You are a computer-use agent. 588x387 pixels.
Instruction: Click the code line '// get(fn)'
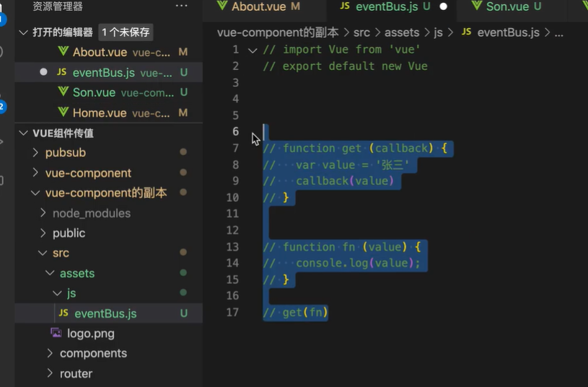296,312
